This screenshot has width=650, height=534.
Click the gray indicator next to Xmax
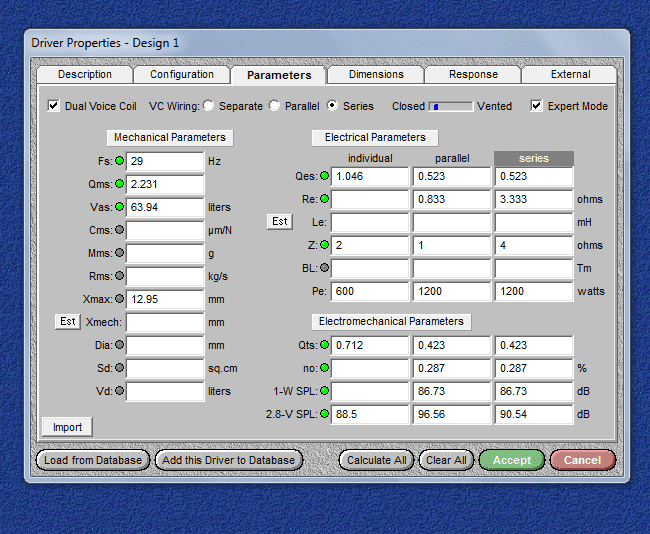click(x=119, y=299)
